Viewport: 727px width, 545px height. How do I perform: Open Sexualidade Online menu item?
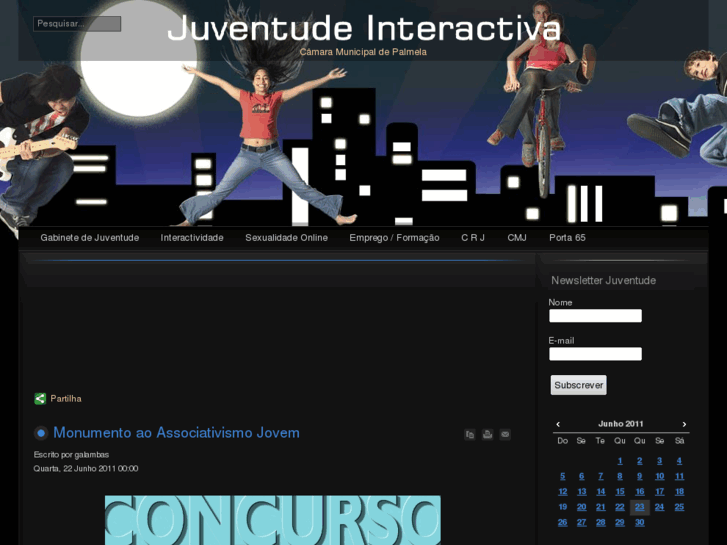(x=287, y=237)
